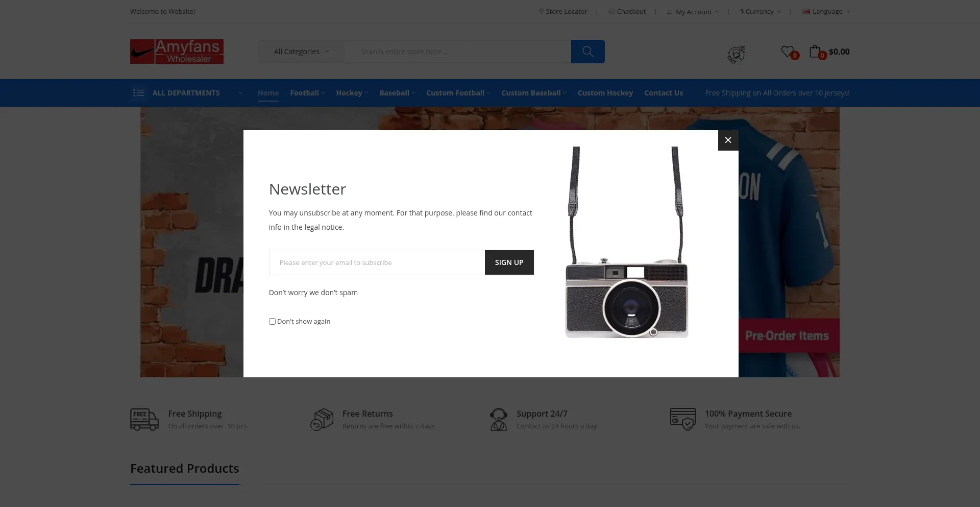Click the customer support headset icon

(736, 54)
